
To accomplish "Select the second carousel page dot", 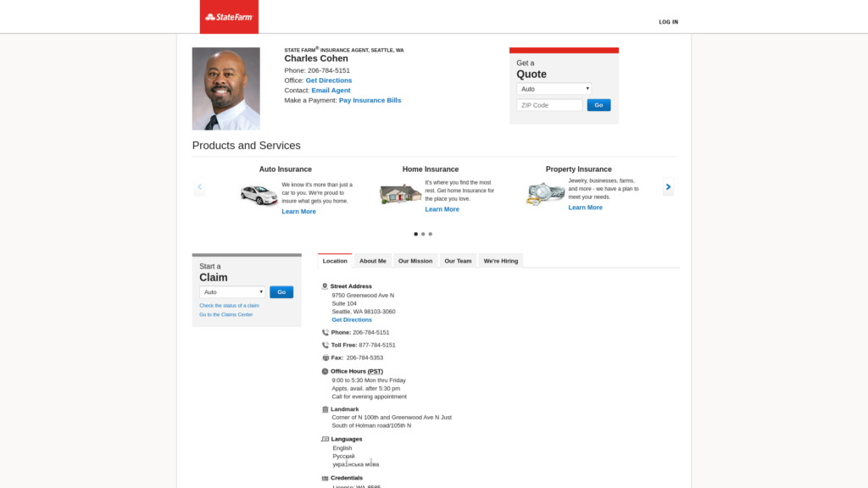I will click(x=423, y=234).
